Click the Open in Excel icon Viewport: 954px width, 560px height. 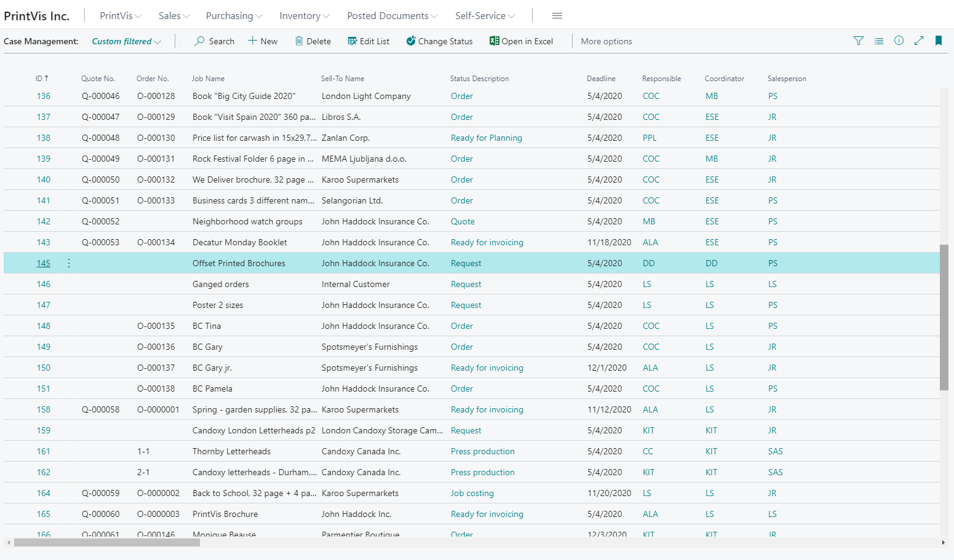point(494,41)
